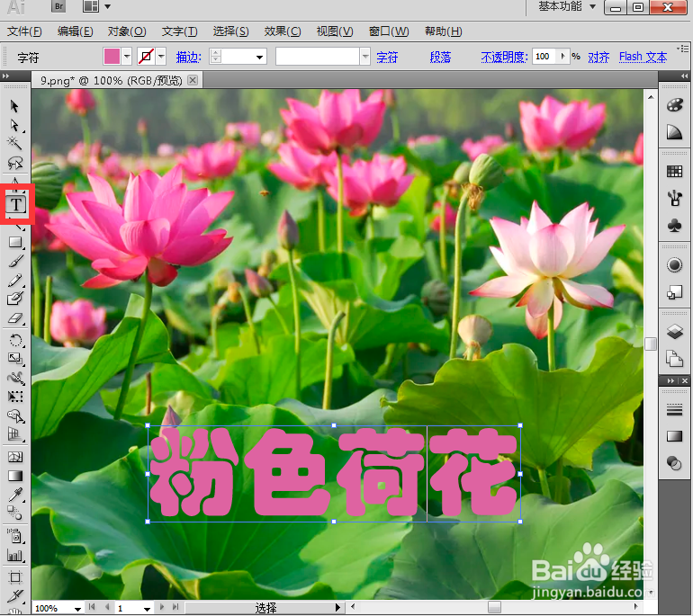Select the Slice tool
693x616 pixels.
point(15,595)
